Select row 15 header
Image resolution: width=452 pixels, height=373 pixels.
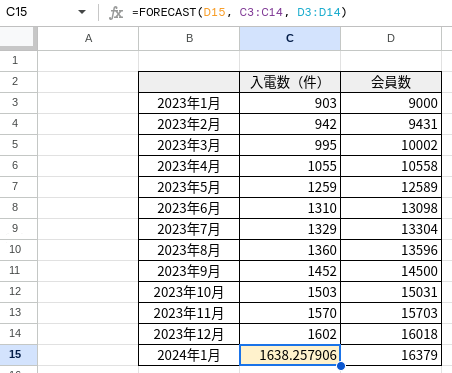18,355
